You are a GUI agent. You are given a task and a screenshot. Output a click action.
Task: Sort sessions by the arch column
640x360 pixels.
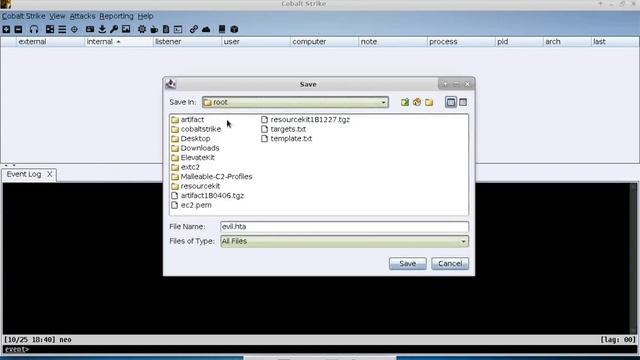pos(567,42)
